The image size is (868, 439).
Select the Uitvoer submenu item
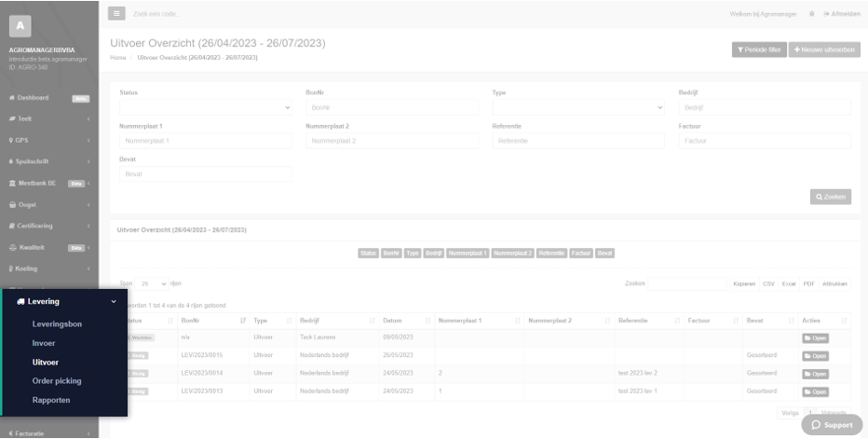point(46,362)
